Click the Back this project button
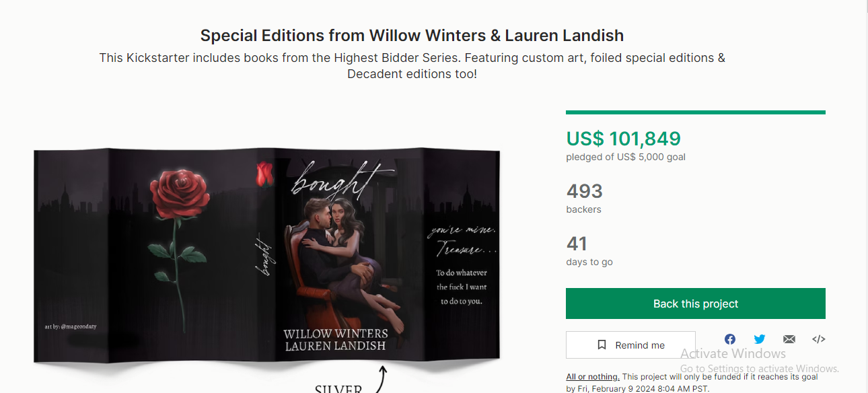Image resolution: width=868 pixels, height=393 pixels. click(x=696, y=303)
